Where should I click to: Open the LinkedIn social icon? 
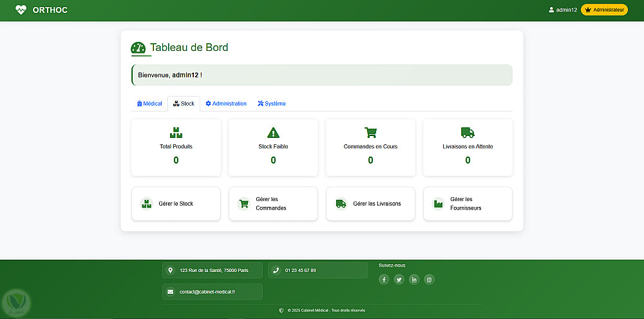(x=414, y=280)
